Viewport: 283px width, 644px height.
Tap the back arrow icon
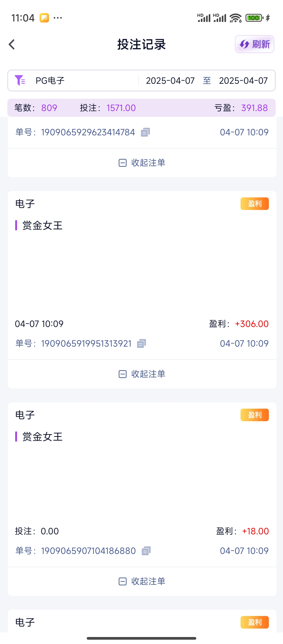[x=12, y=45]
